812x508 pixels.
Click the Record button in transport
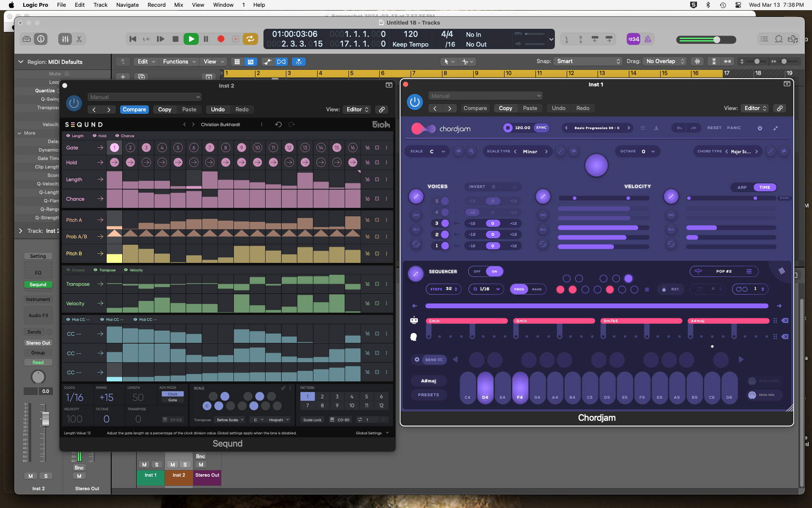(221, 39)
